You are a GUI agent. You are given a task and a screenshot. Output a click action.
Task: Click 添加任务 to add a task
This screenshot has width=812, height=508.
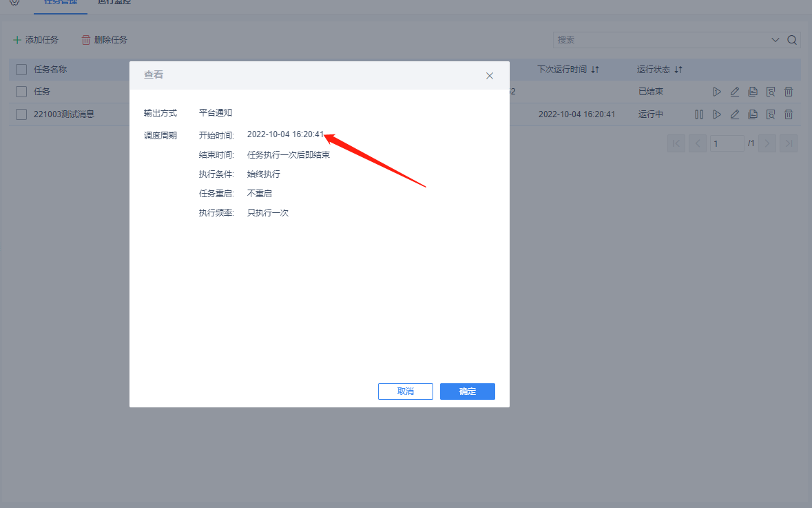point(36,40)
